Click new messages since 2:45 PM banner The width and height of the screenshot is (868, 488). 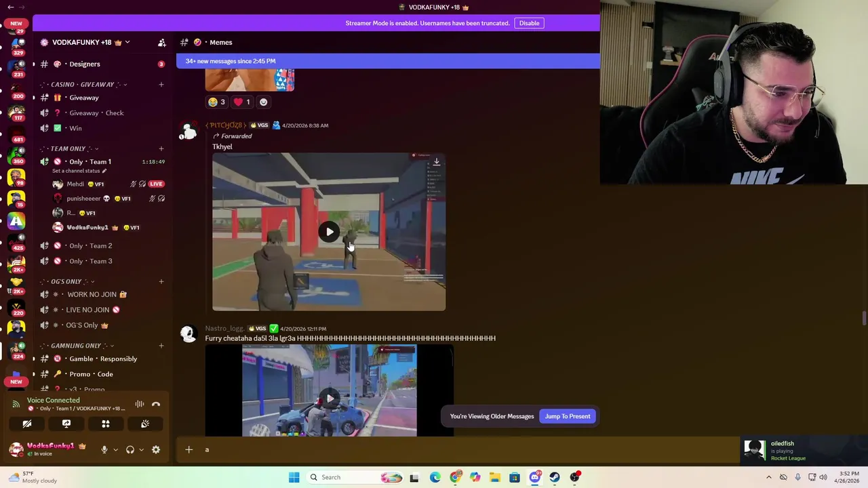click(388, 61)
